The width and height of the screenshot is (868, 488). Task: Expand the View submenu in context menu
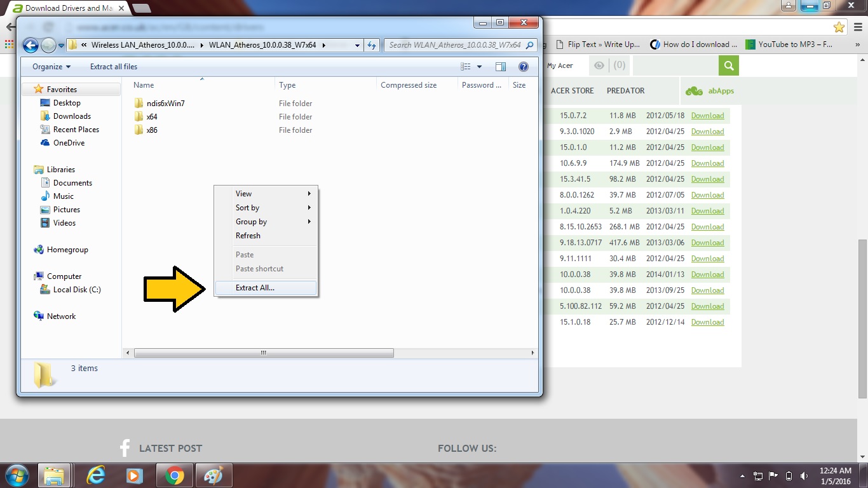pos(266,194)
